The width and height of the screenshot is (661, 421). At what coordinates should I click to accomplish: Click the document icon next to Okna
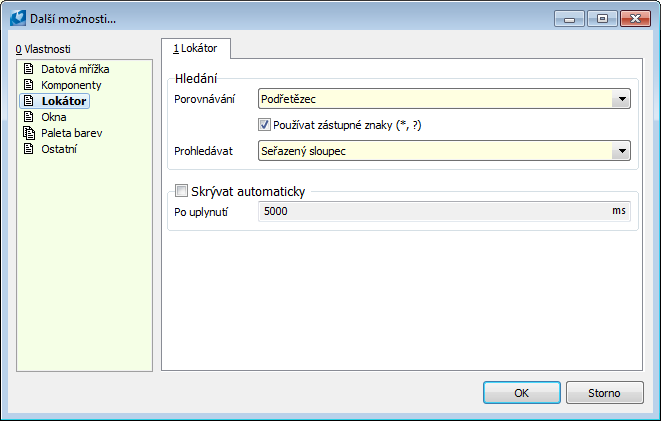(x=28, y=117)
